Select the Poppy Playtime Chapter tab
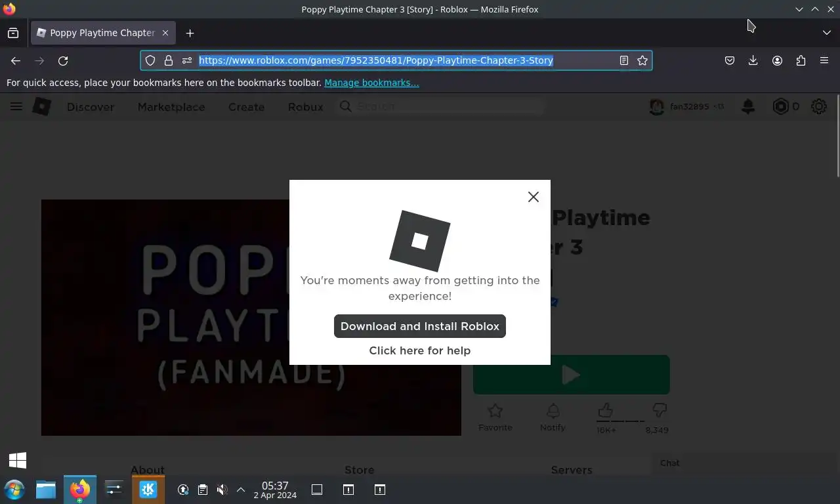This screenshot has width=840, height=504. tap(102, 33)
